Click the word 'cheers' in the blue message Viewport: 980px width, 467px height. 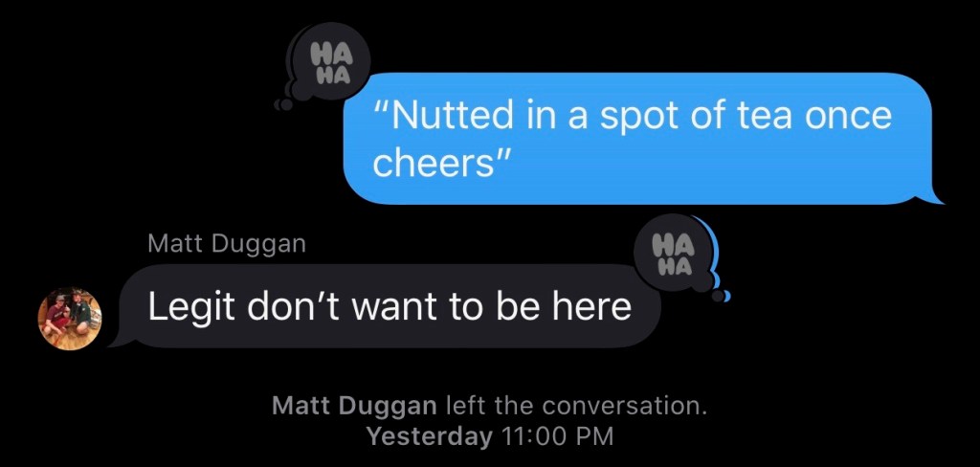(x=434, y=164)
